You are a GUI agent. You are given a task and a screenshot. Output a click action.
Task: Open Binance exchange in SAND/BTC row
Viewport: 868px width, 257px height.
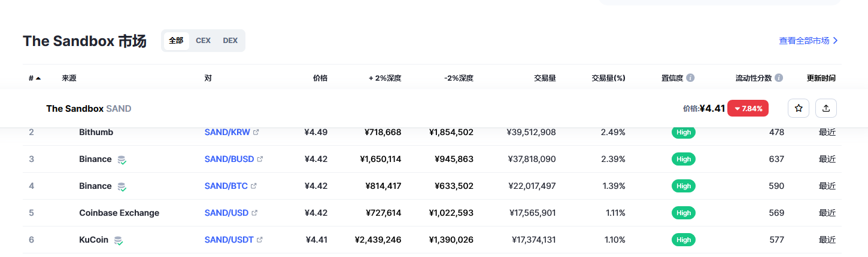pyautogui.click(x=95, y=186)
